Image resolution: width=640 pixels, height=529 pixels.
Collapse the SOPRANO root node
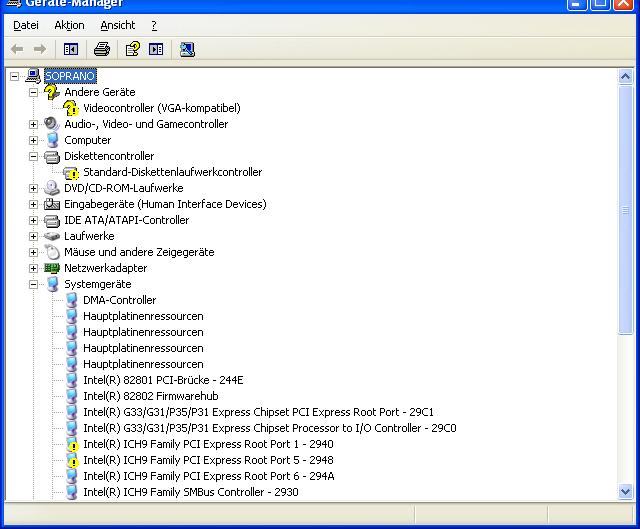tap(14, 76)
